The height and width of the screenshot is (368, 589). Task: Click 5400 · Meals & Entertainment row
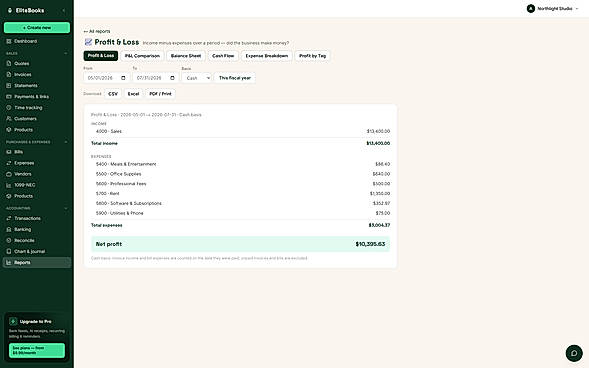coord(240,164)
